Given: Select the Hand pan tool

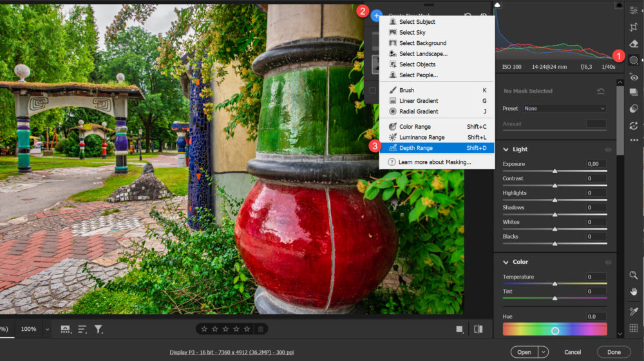Looking at the screenshot, I should (x=634, y=292).
